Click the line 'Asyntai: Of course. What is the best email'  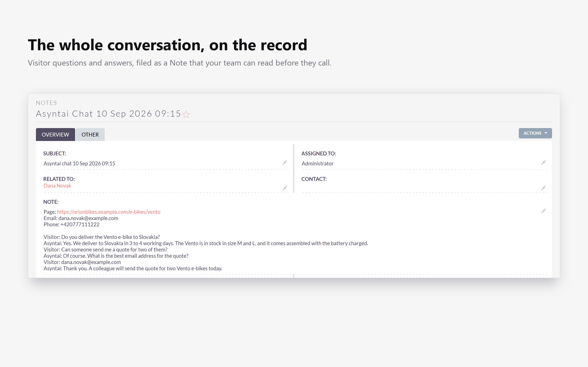pos(116,256)
